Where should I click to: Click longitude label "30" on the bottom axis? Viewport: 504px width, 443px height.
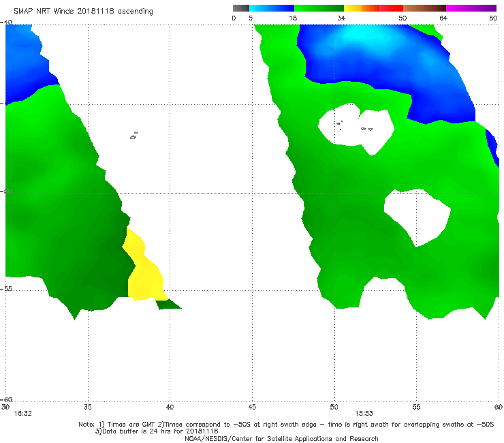click(5, 407)
